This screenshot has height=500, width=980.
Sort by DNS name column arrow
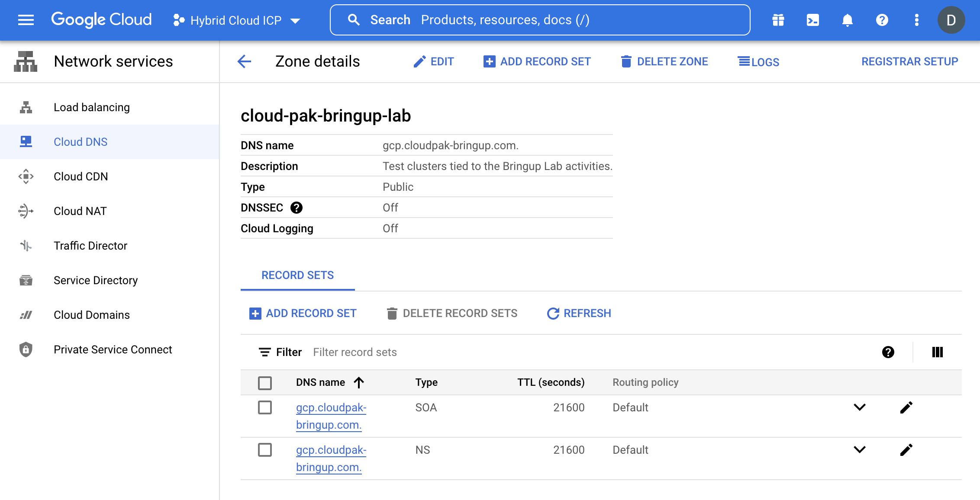click(359, 382)
